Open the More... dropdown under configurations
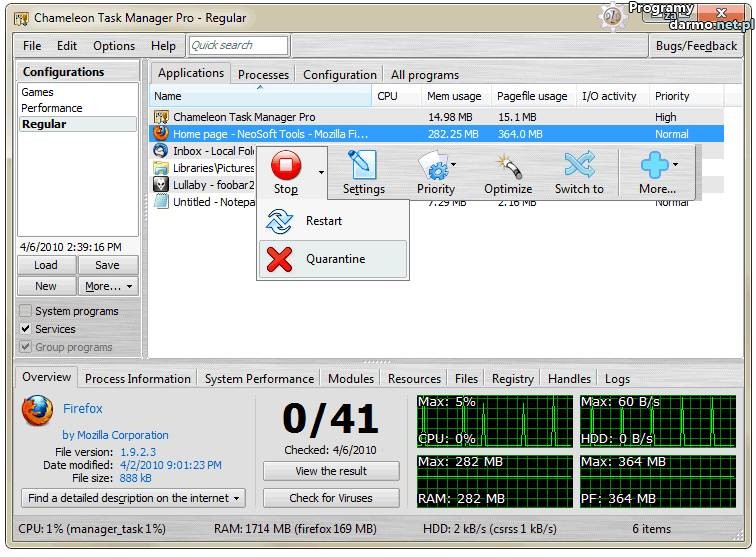Image resolution: width=756 pixels, height=557 pixels. [108, 286]
